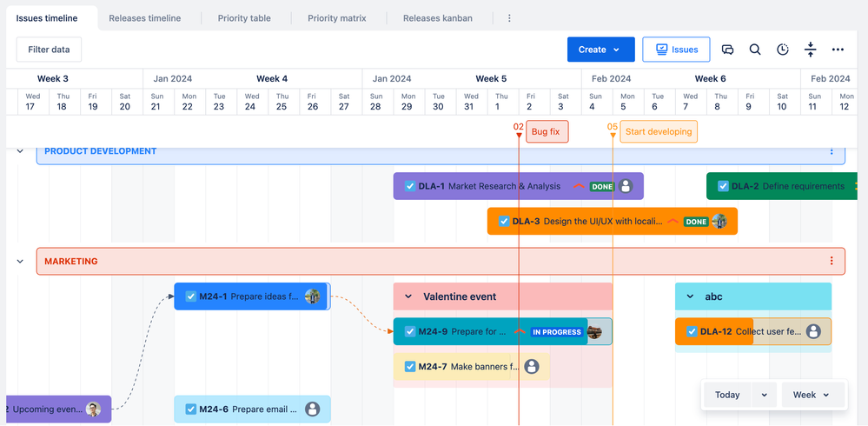Switch to Priority table tab
The image size is (868, 426).
pos(244,18)
